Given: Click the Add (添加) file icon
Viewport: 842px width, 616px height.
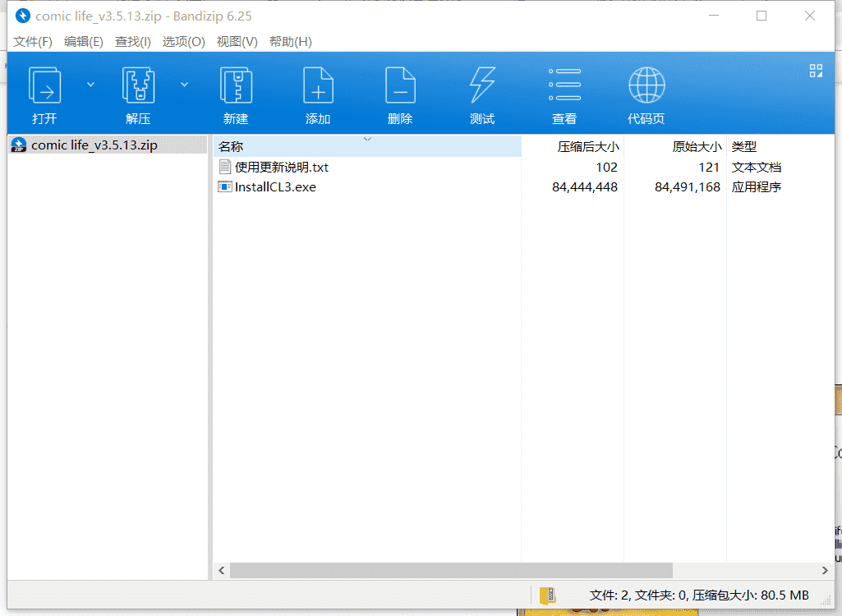Looking at the screenshot, I should coord(318,85).
